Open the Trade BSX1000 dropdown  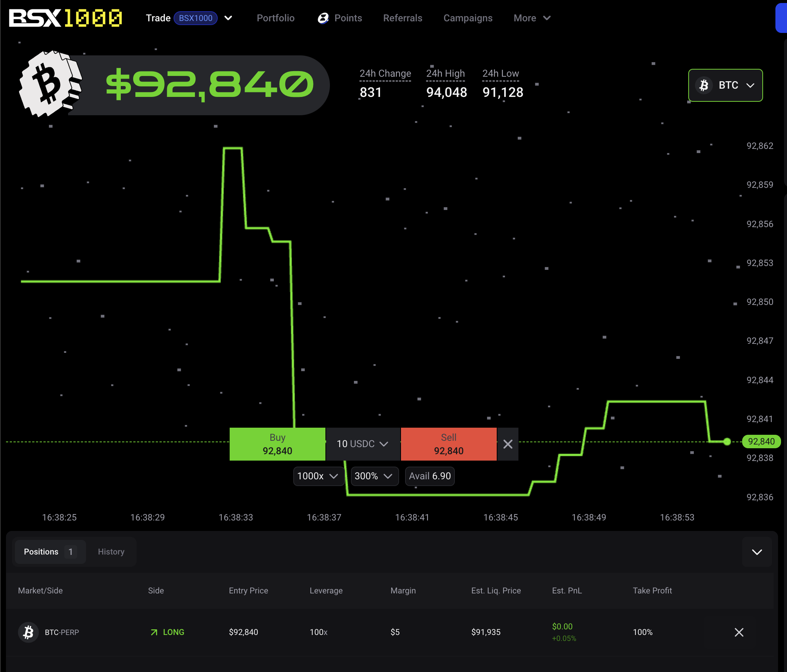(228, 18)
